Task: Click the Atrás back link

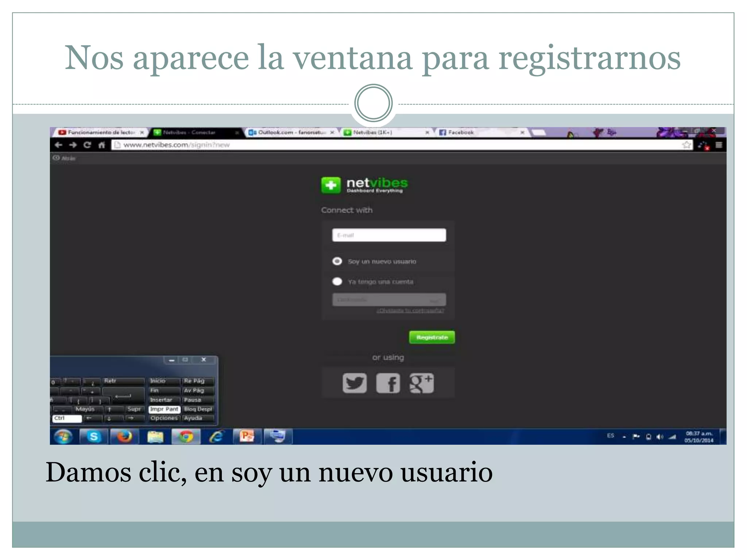Action: [x=64, y=158]
